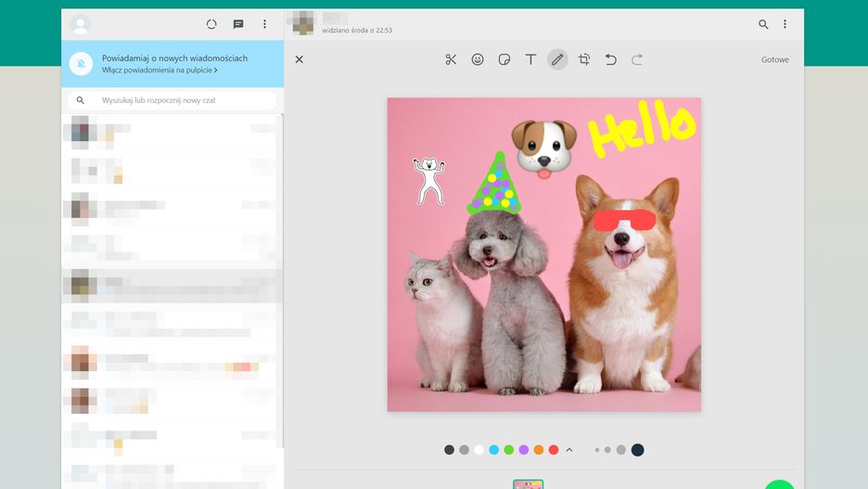The image size is (868, 489).
Task: Click Gotowe to finish editing
Action: [774, 59]
